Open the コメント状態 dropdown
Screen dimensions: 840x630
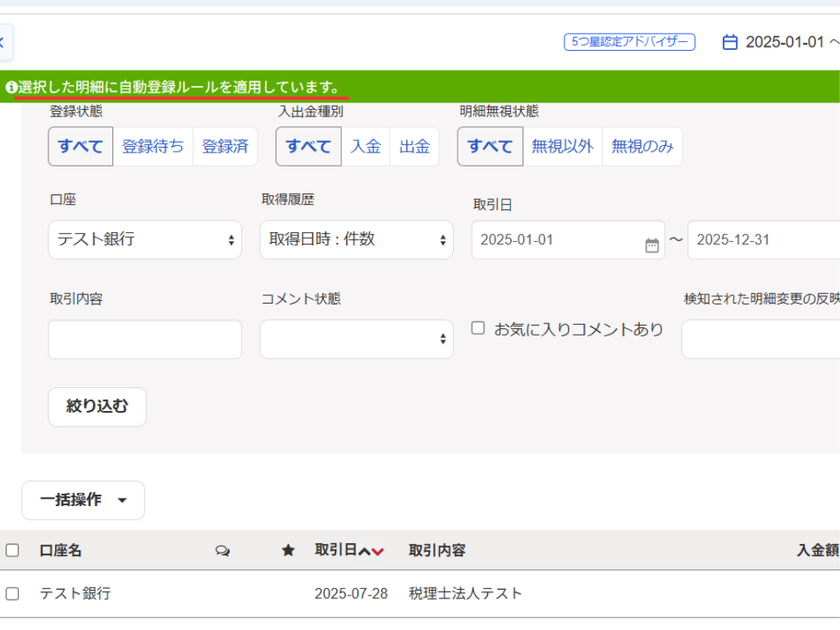point(357,339)
